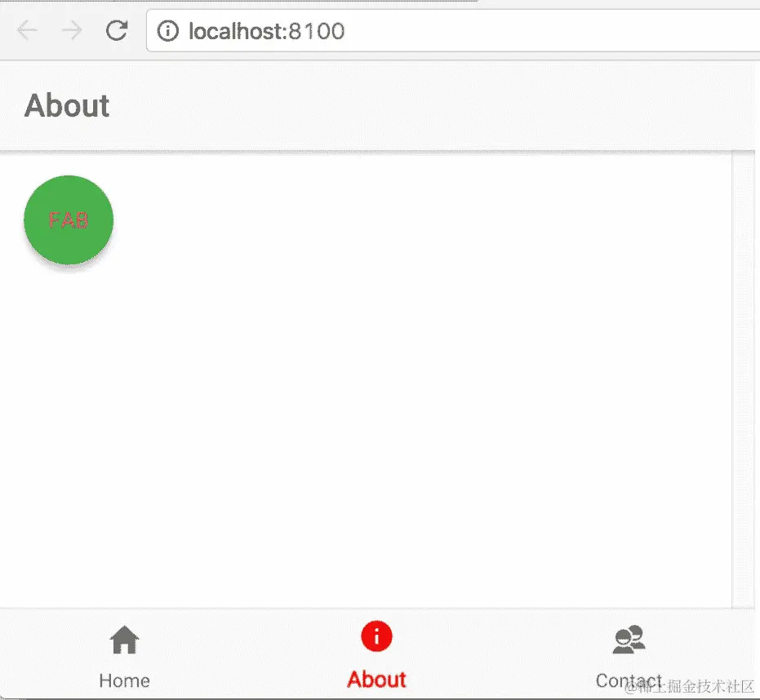View site information icon in address bar
Image resolution: width=760 pixels, height=700 pixels.
(x=167, y=31)
